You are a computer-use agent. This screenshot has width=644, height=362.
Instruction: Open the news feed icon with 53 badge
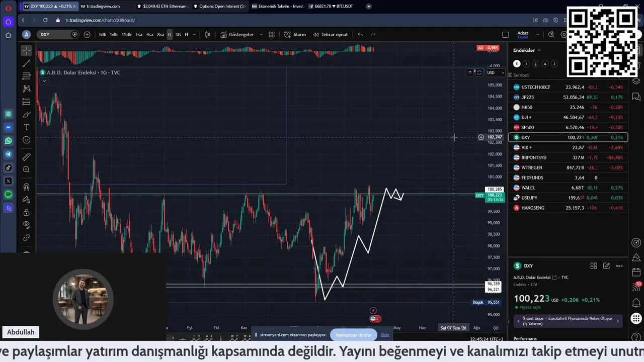(636, 287)
